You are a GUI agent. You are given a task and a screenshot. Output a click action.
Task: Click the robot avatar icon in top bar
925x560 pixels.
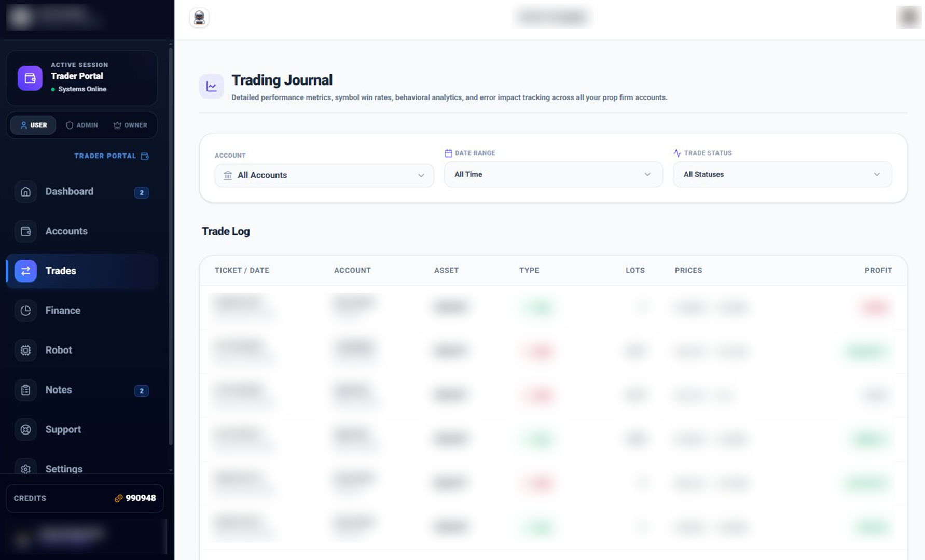199,18
